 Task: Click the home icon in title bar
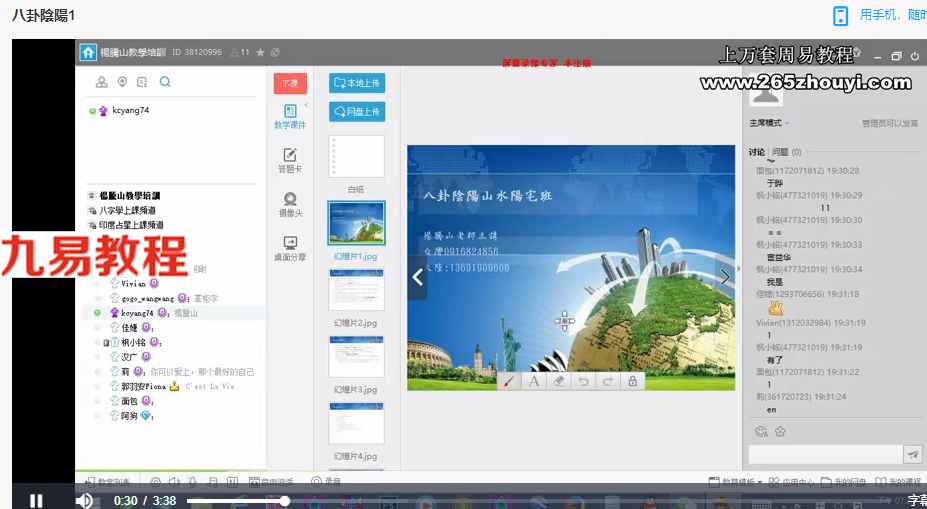(88, 52)
